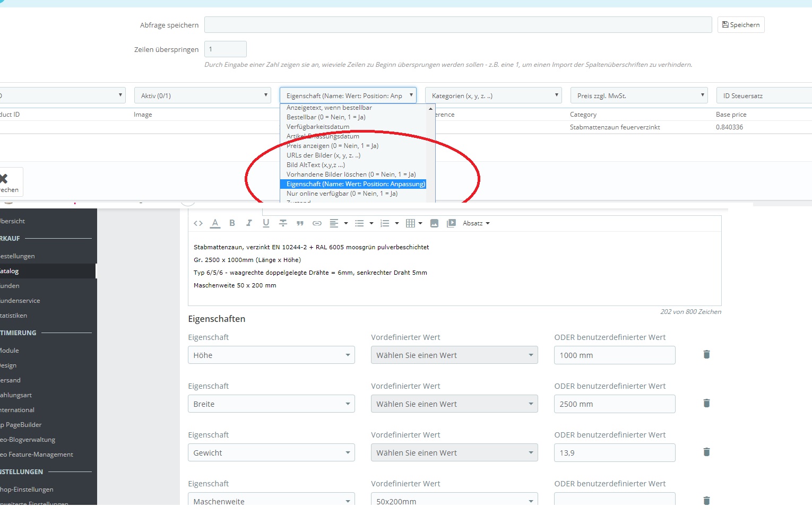Go to Shop-Einstellungen in the sidebar
Image resolution: width=812 pixels, height=524 pixels.
pos(27,490)
